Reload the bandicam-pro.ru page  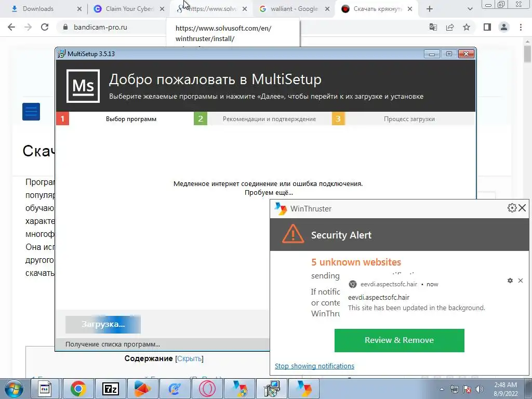pos(45,27)
